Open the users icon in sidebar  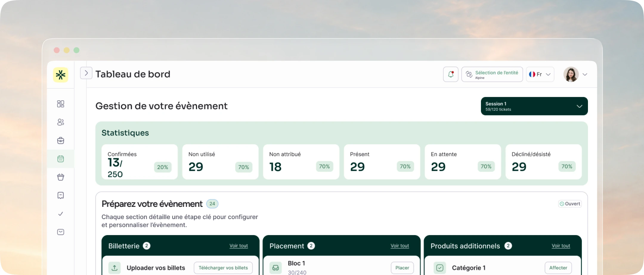[61, 122]
